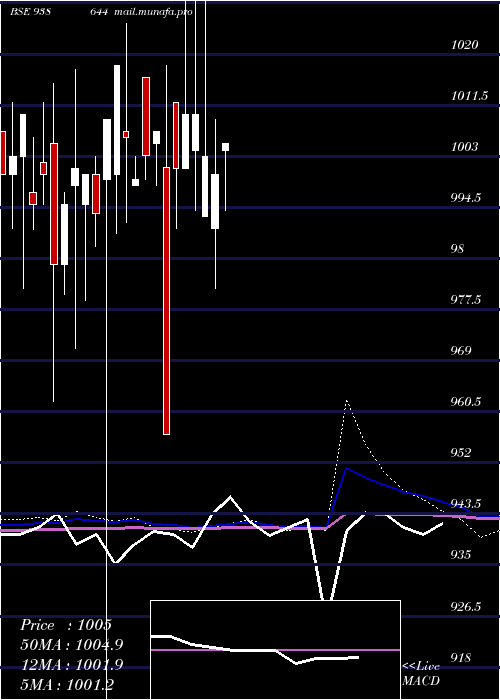Click the "<<Live" label

click(x=421, y=666)
